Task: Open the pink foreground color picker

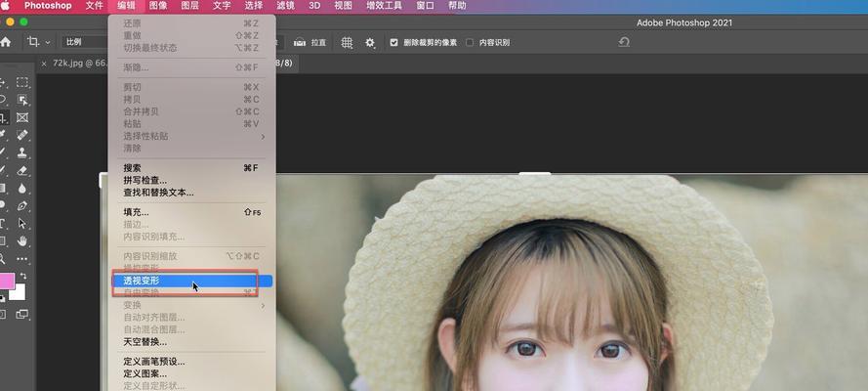Action: (7, 281)
